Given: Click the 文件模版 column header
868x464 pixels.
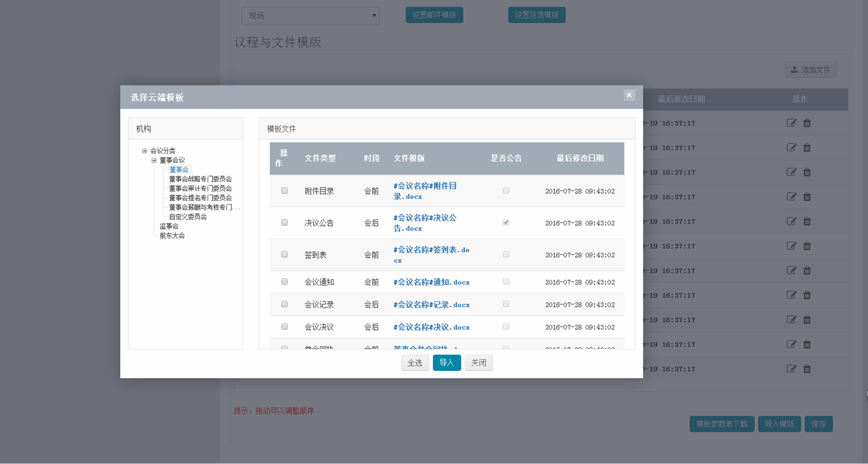Looking at the screenshot, I should (409, 158).
